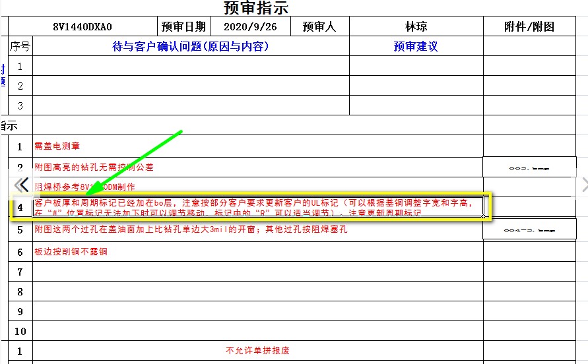The width and height of the screenshot is (588, 364).
Task: Go to previous image with left double-chevron
Action: [21, 185]
